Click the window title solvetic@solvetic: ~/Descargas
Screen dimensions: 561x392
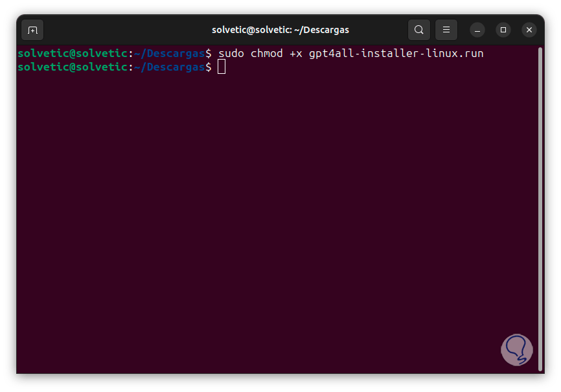tap(280, 30)
